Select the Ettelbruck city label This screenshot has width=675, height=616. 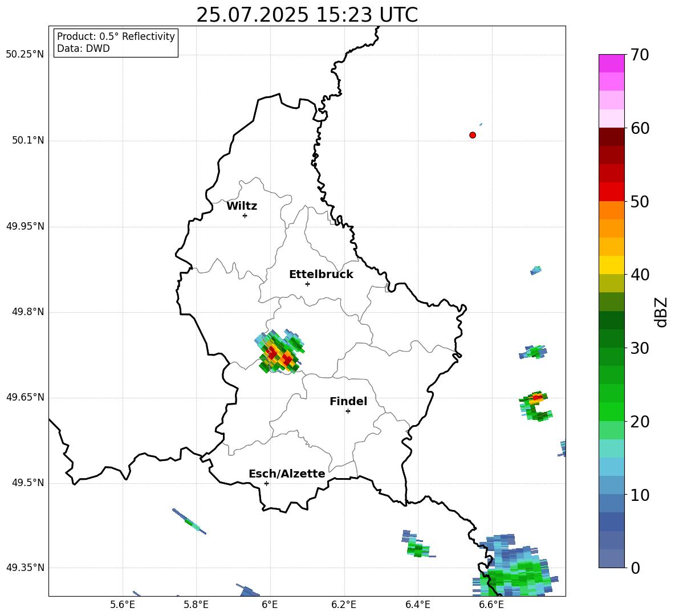click(x=321, y=275)
